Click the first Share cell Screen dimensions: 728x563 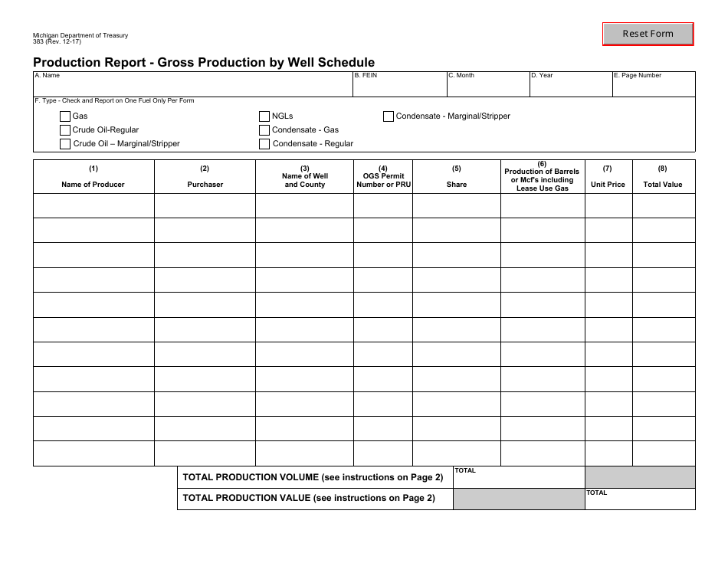(x=456, y=205)
